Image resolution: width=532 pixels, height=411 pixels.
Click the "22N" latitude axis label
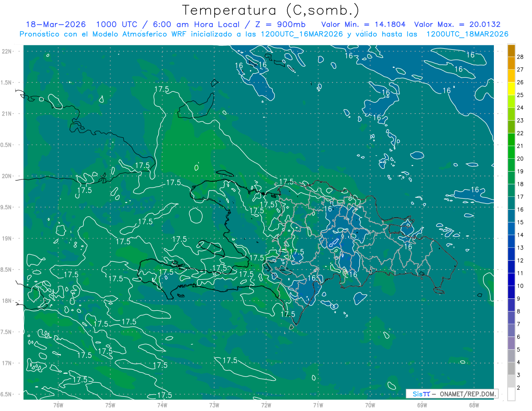(x=8, y=51)
